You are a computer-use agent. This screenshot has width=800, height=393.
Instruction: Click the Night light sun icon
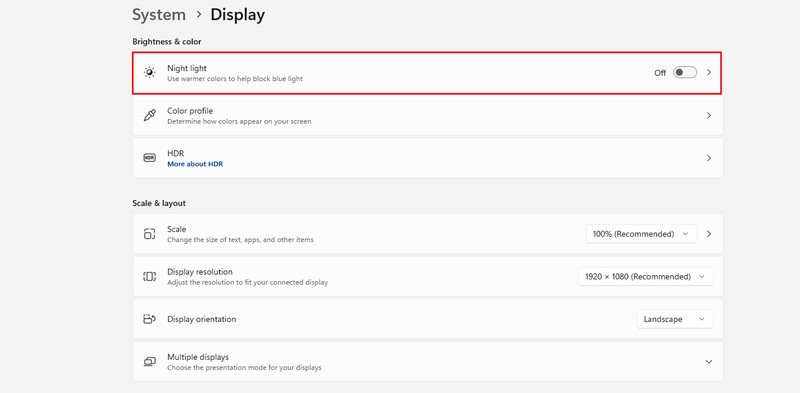[x=149, y=72]
